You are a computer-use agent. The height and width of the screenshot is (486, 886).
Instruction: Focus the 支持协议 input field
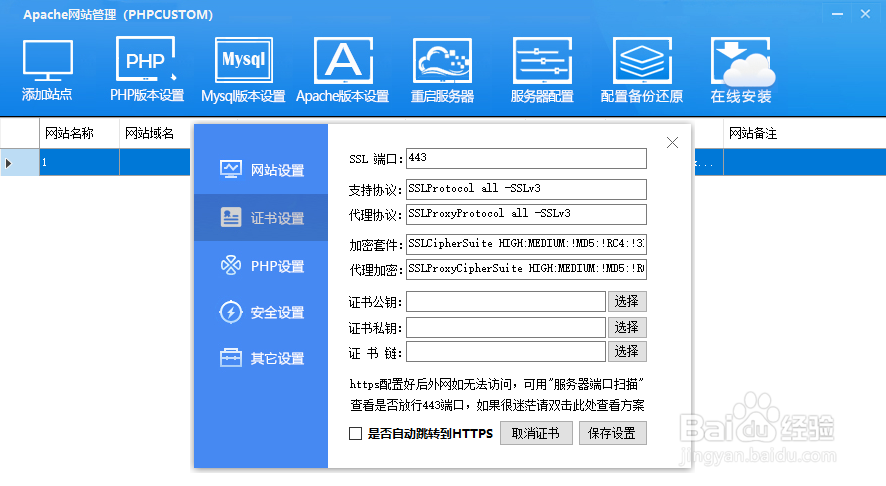click(526, 189)
